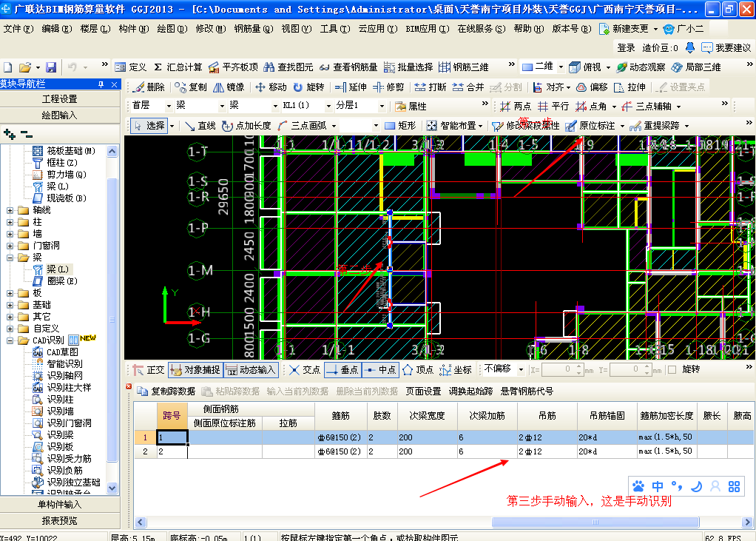The width and height of the screenshot is (756, 541).
Task: Collapse the CAD识别 tree folder
Action: pos(10,340)
